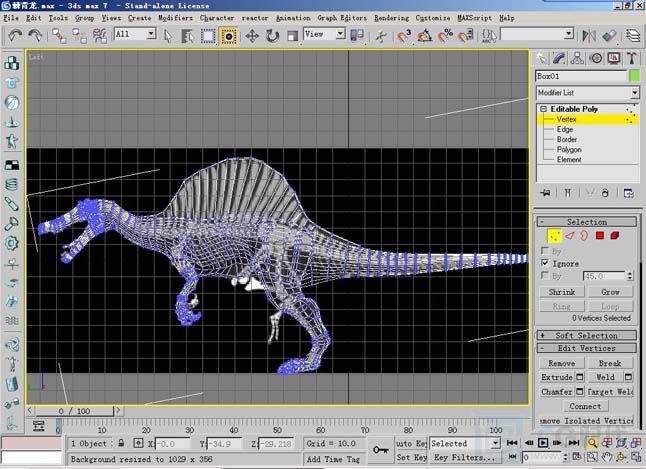The image size is (646, 469).
Task: Switch to the Modify command panel tab
Action: click(559, 58)
